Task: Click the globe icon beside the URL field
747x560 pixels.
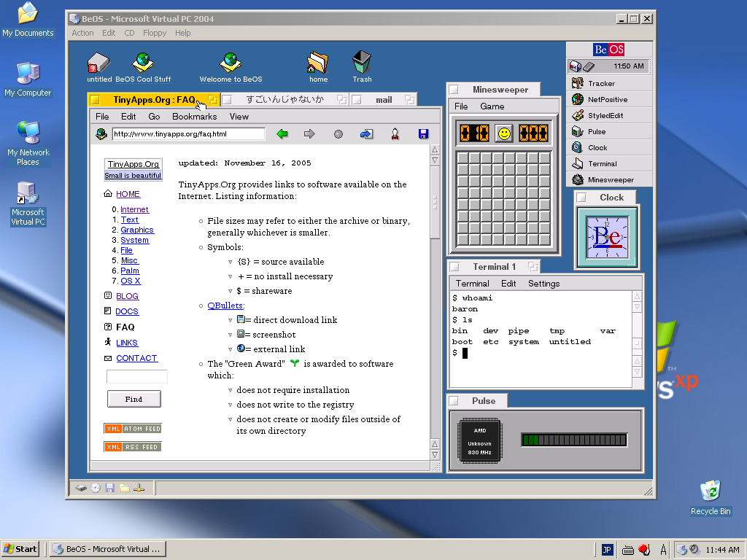Action: [101, 134]
